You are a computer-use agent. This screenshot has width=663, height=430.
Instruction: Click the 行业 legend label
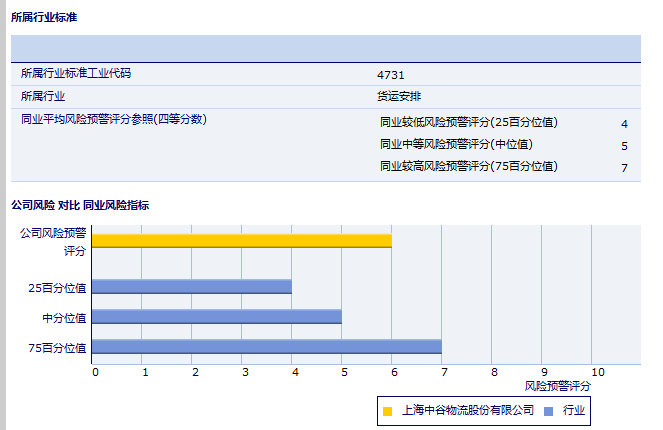point(573,411)
